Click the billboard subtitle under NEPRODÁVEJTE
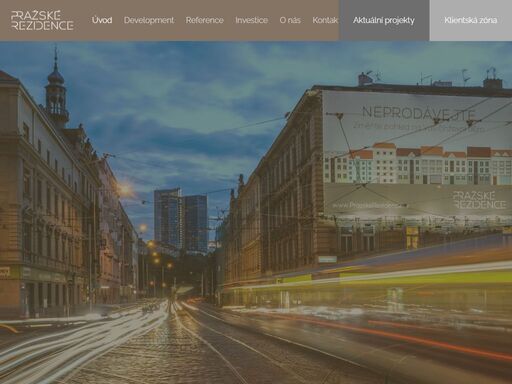This screenshot has height=384, width=512. coord(419,127)
